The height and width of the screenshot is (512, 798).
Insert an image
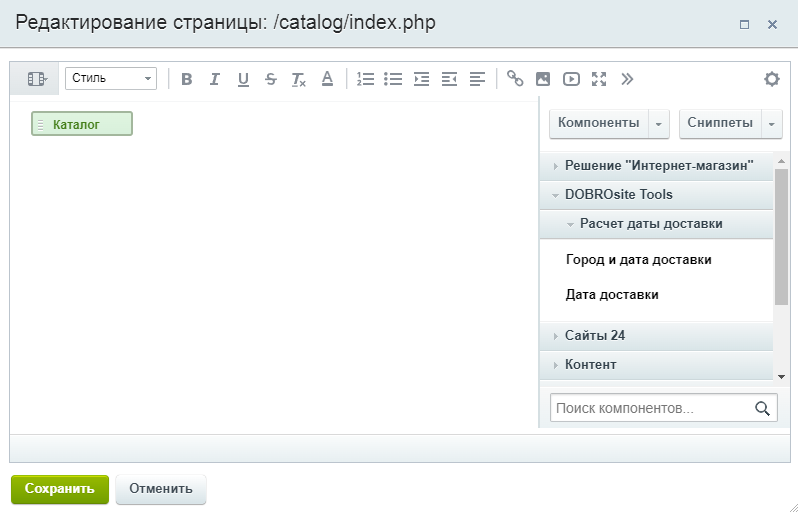pyautogui.click(x=543, y=79)
